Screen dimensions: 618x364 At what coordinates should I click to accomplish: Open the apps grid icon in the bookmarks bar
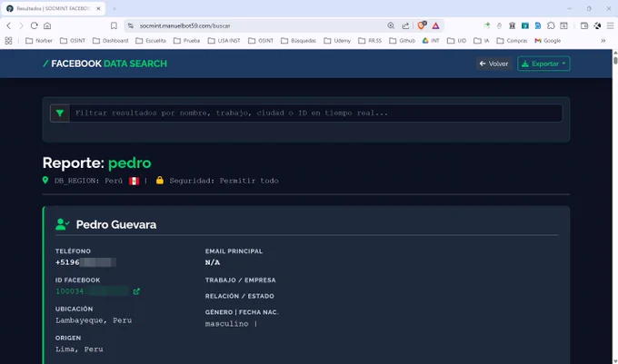tap(8, 41)
